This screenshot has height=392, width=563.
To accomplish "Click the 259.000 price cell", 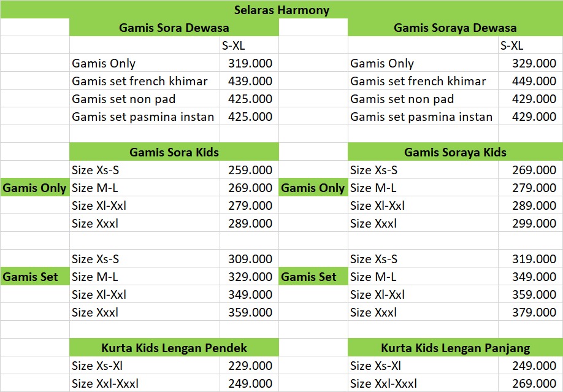I will click(249, 169).
